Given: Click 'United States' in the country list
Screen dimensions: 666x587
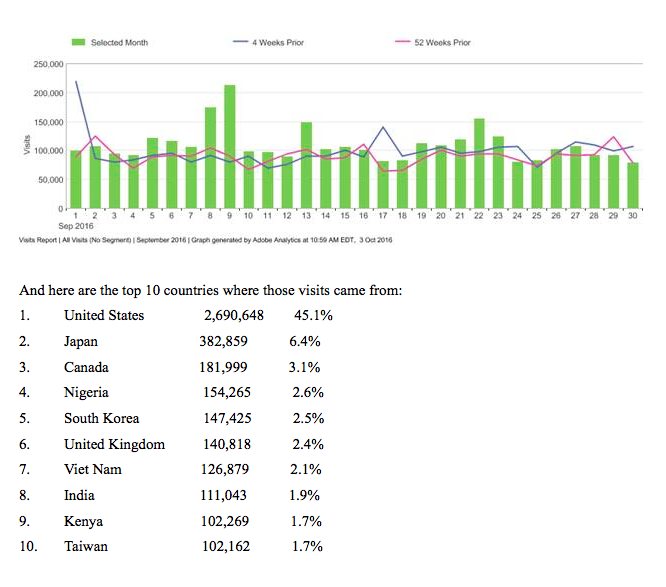Looking at the screenshot, I should pos(104,316).
